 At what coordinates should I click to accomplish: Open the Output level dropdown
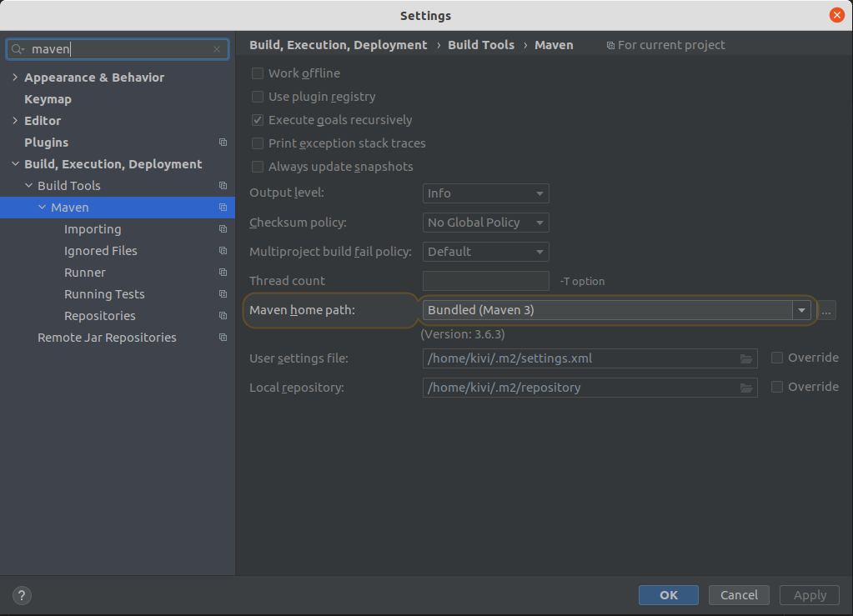coord(485,193)
